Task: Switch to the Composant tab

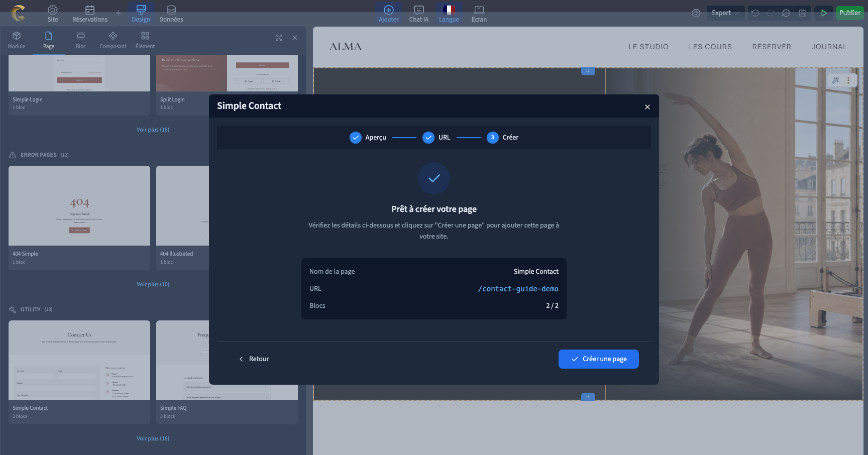Action: (113, 40)
